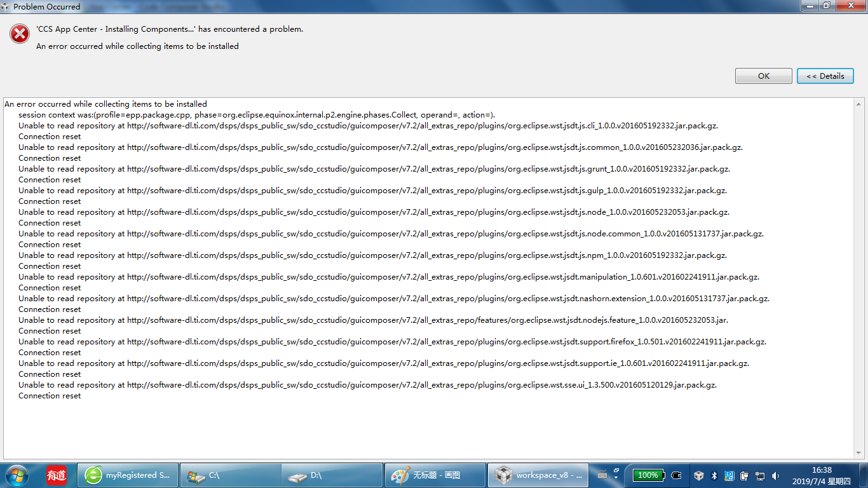Click the Show Desktop strip past the clock

pos(863,475)
